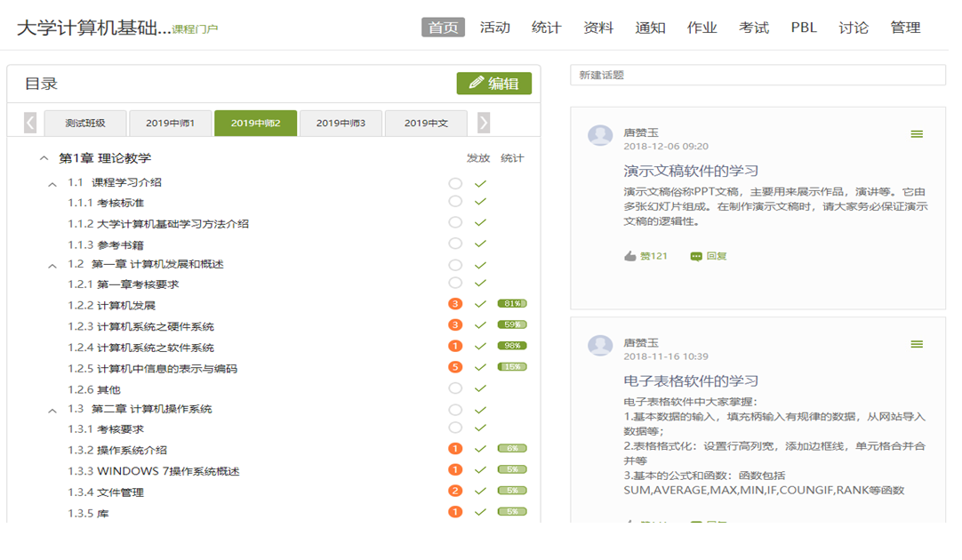Image resolution: width=962 pixels, height=560 pixels.
Task: Open hamburger menu on 演示文稿软件的学习 post
Action: tap(916, 134)
